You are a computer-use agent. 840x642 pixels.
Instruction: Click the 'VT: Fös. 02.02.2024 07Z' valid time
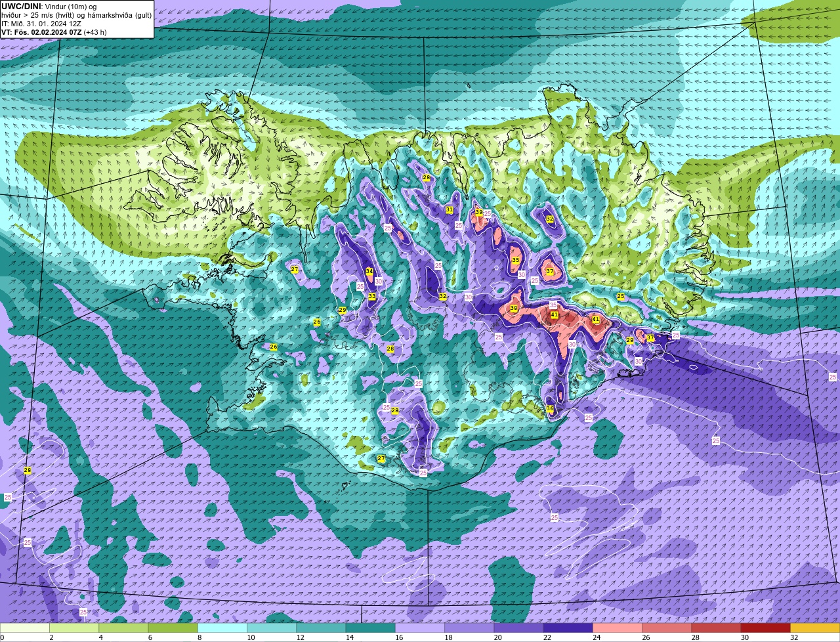42,32
